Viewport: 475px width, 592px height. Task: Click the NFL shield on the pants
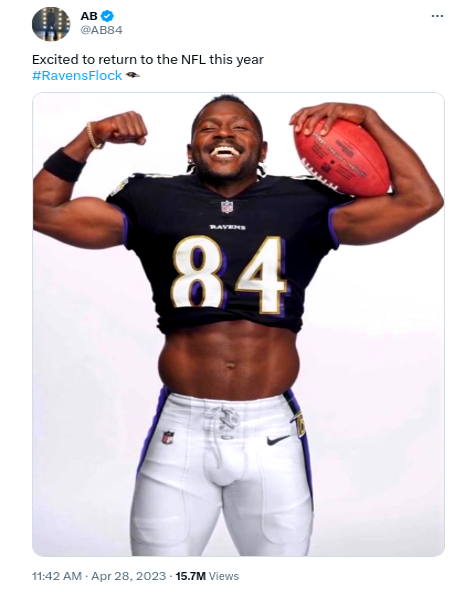pos(168,437)
